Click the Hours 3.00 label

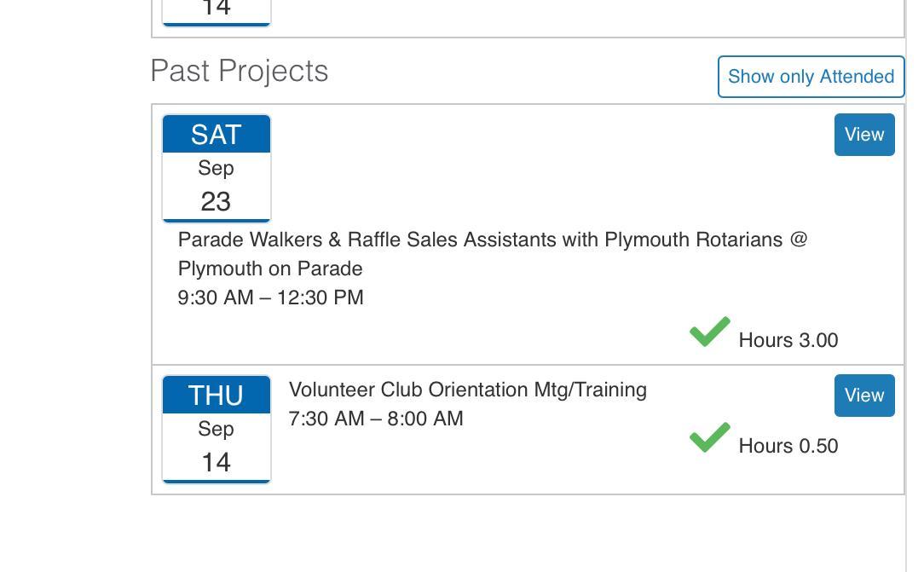pyautogui.click(x=788, y=340)
